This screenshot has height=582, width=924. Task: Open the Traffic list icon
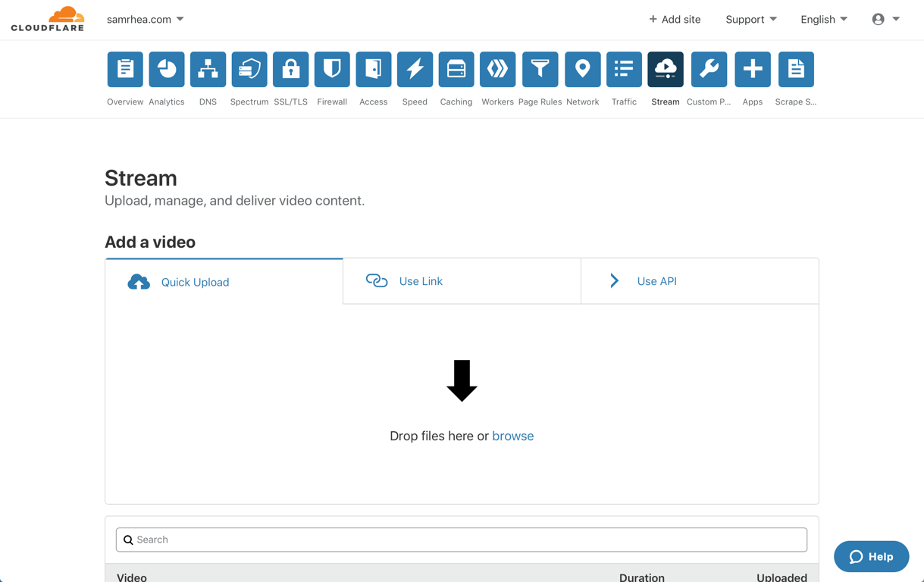[624, 69]
